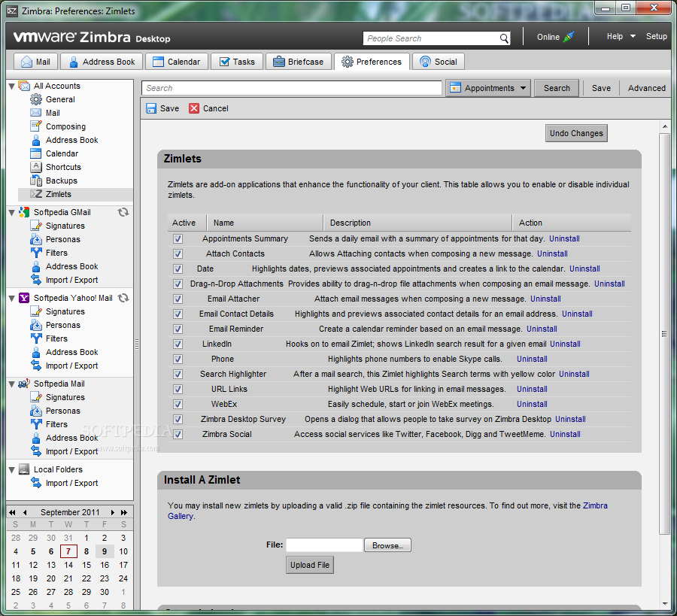Click the People Search input field
Screen dimensions: 677x616
431,38
